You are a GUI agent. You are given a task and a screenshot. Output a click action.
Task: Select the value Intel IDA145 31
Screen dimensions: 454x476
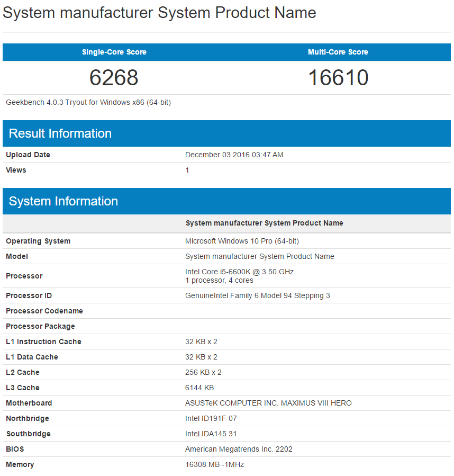click(x=211, y=434)
